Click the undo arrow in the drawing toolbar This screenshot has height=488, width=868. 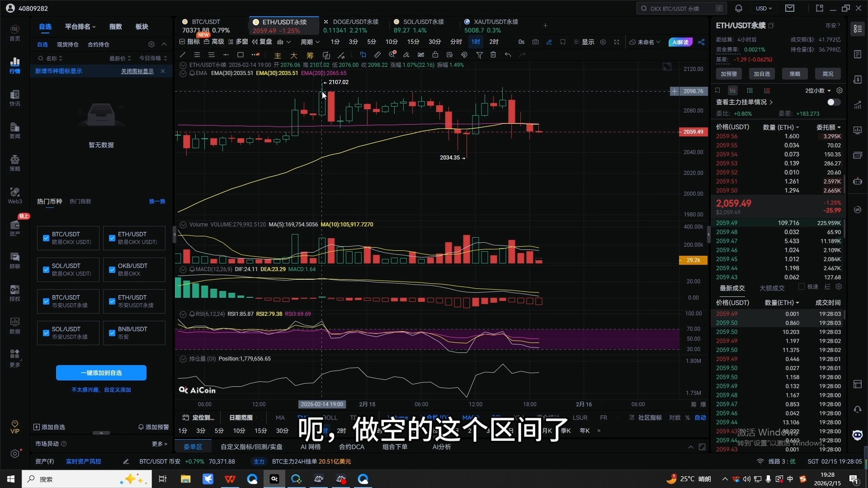[508, 55]
